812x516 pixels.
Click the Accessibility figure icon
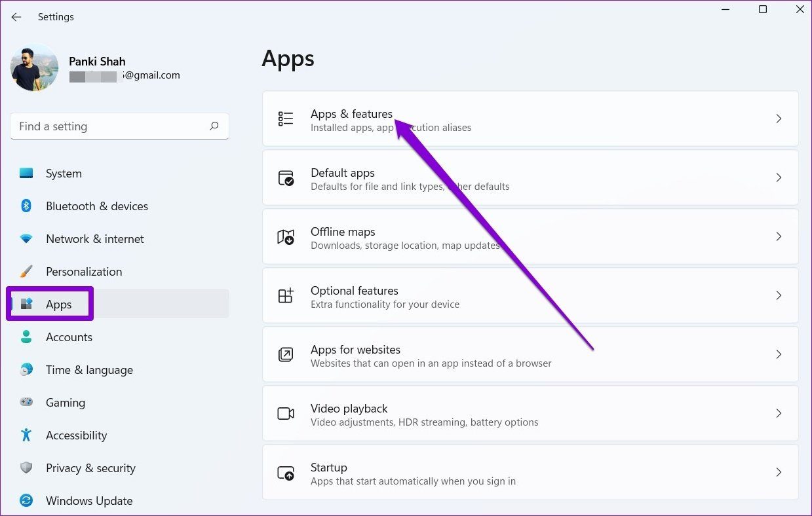pos(26,435)
